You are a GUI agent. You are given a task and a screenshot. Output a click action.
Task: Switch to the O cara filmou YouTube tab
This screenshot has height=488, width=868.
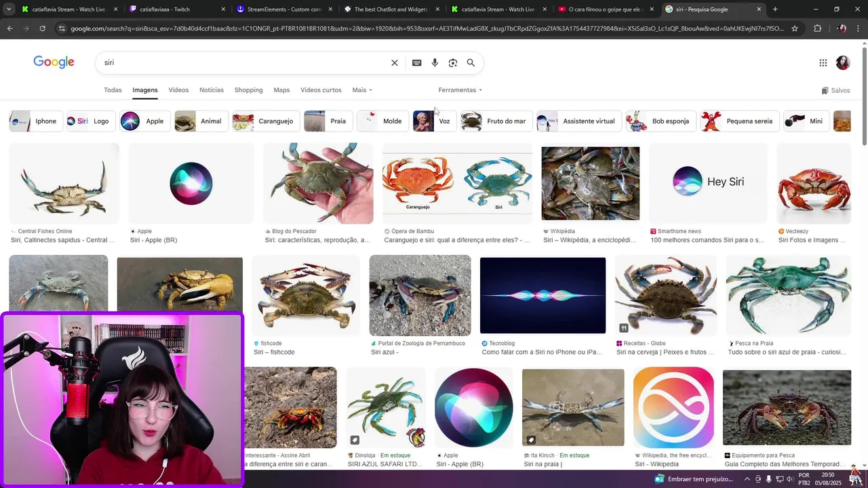click(x=606, y=9)
